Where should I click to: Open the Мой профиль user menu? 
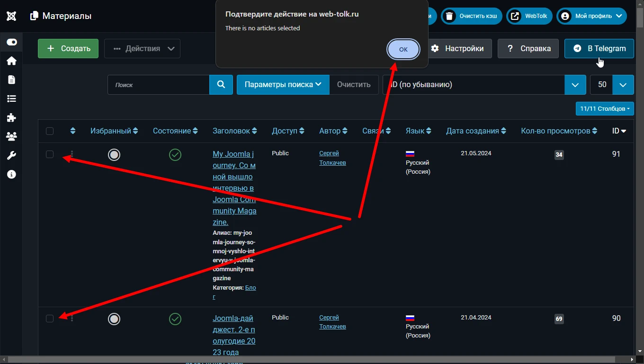pos(592,16)
